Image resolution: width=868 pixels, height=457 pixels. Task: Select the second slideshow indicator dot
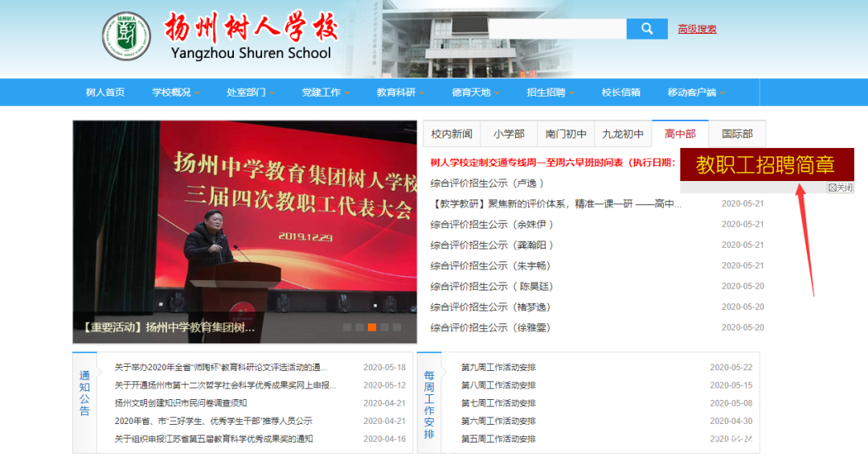click(x=360, y=327)
